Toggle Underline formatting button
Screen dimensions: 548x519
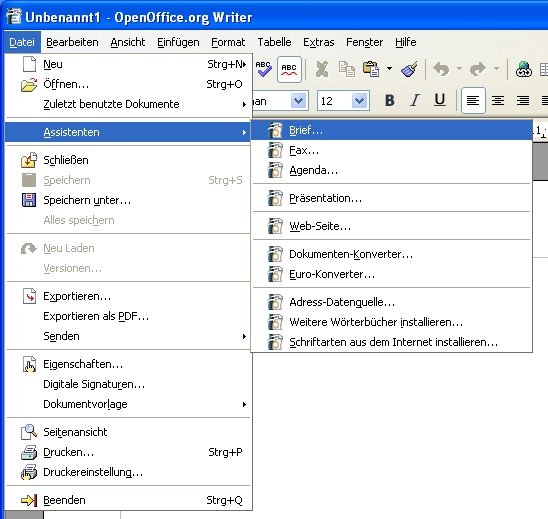coord(440,101)
